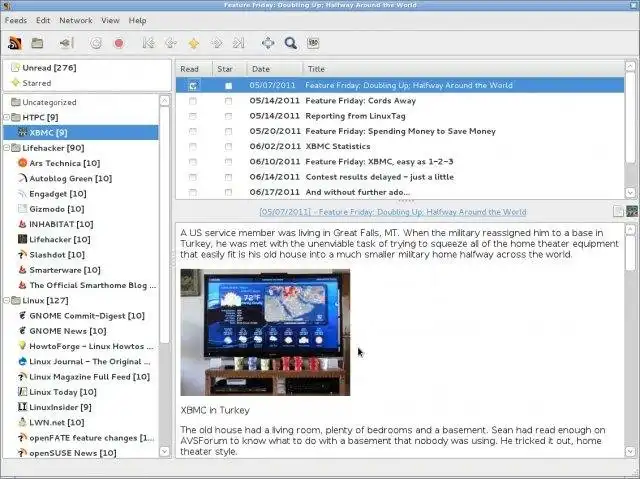Click the article list scroll down arrow
Screen dimensions: 640x479
[x=630, y=192]
